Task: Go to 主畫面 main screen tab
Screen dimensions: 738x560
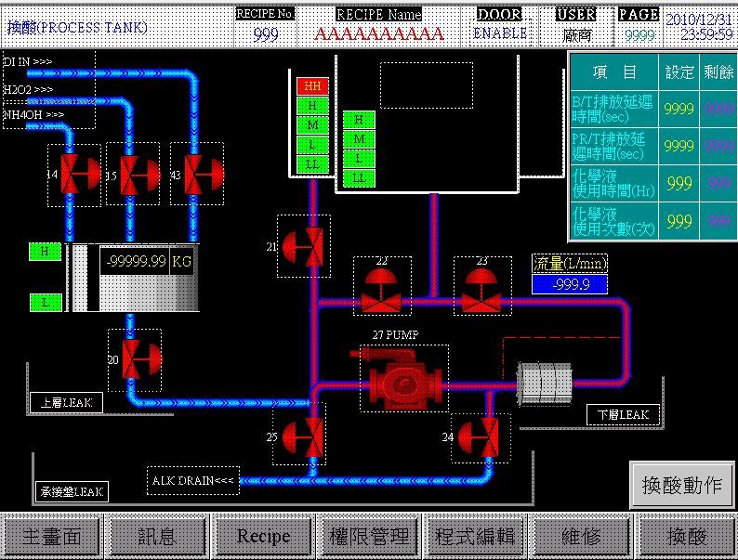Action: (x=51, y=536)
